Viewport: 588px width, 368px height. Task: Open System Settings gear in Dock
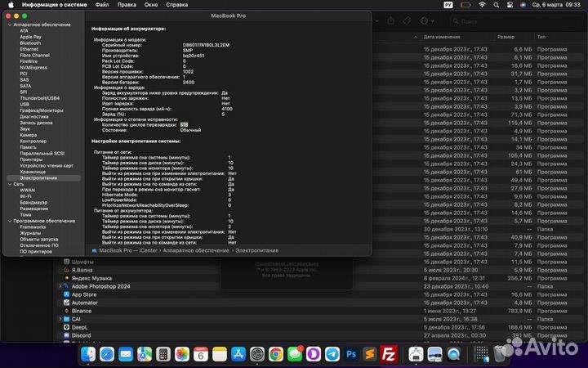pos(257,354)
